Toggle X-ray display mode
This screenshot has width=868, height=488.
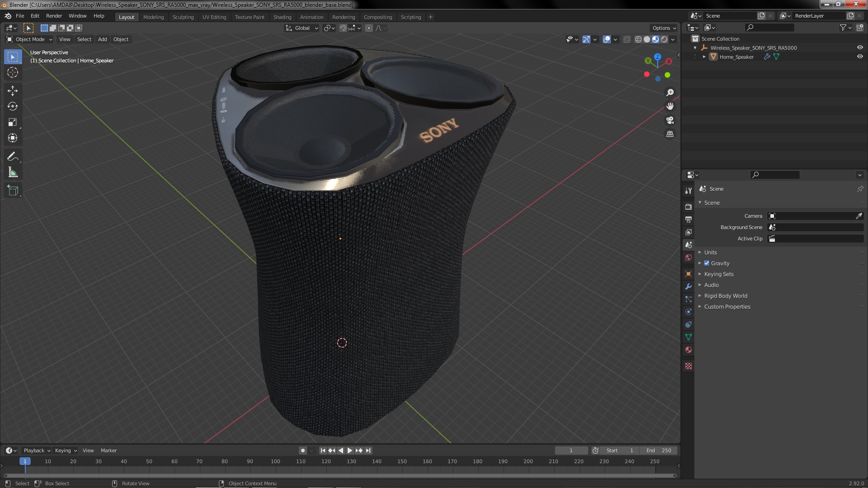(x=627, y=39)
